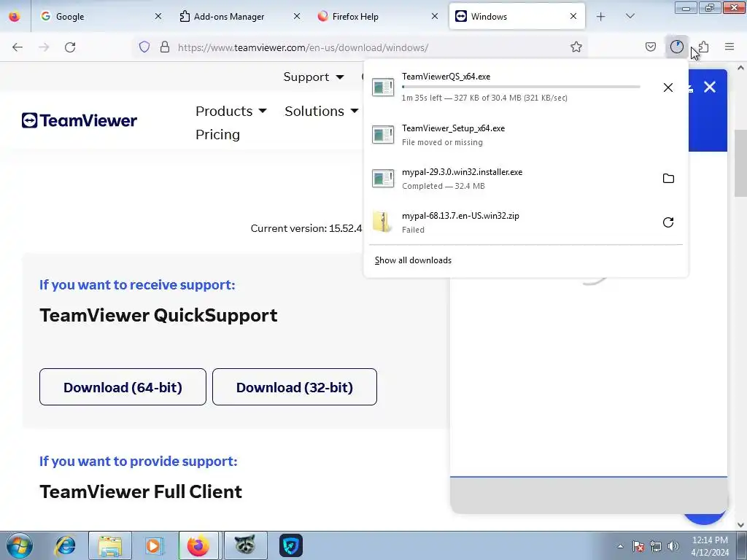This screenshot has height=560, width=747.
Task: Expand the Solutions dropdown menu
Action: point(322,111)
